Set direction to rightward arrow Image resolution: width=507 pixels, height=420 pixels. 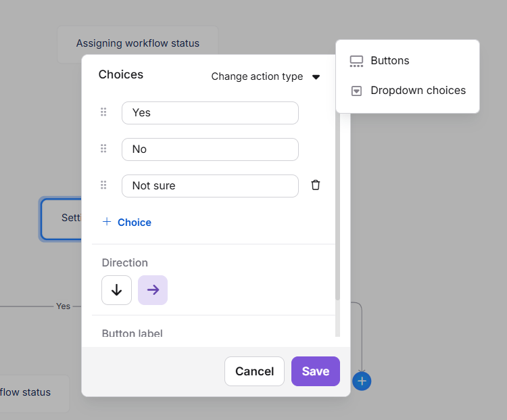(153, 290)
